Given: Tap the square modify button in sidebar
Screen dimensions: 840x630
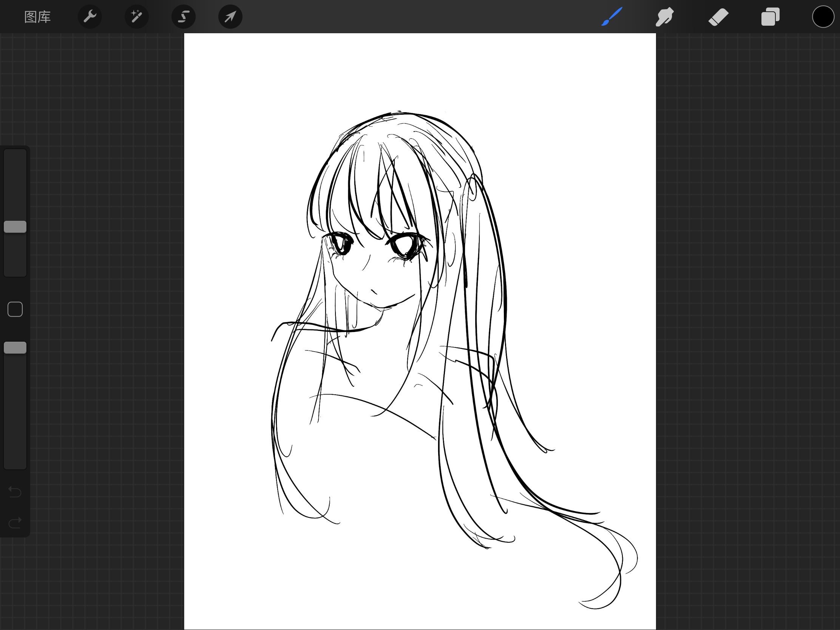Looking at the screenshot, I should click(x=15, y=309).
